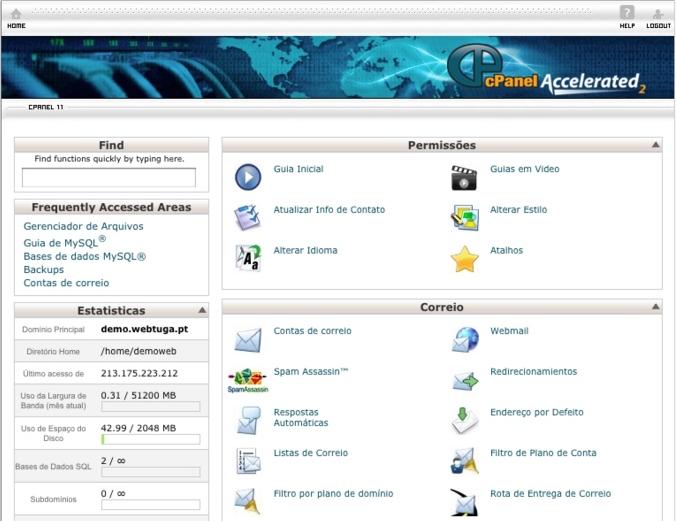This screenshot has height=522, width=676.
Task: Click the Guia Inicial text link
Action: coord(298,169)
